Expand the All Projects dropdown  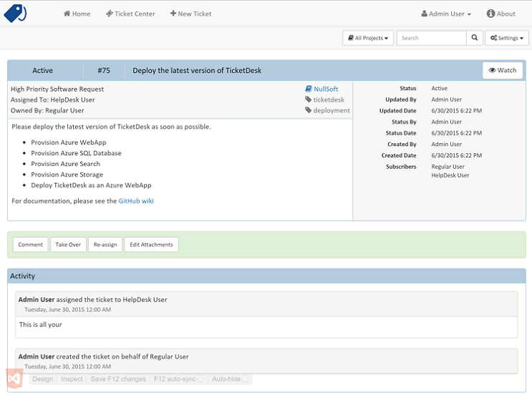tap(368, 38)
